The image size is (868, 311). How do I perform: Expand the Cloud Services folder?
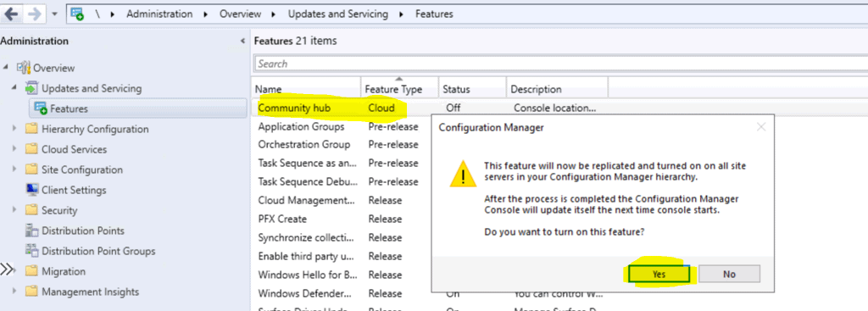click(14, 149)
